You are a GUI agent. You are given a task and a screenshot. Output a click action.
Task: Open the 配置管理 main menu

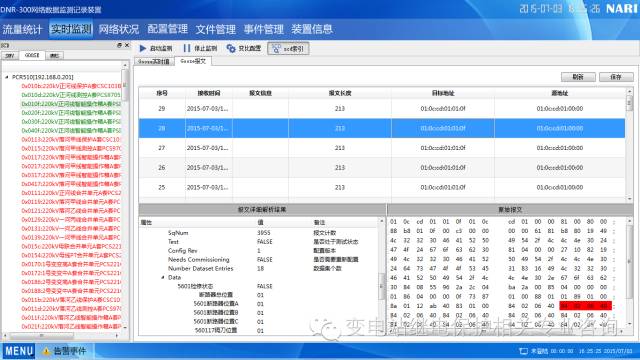(x=167, y=29)
